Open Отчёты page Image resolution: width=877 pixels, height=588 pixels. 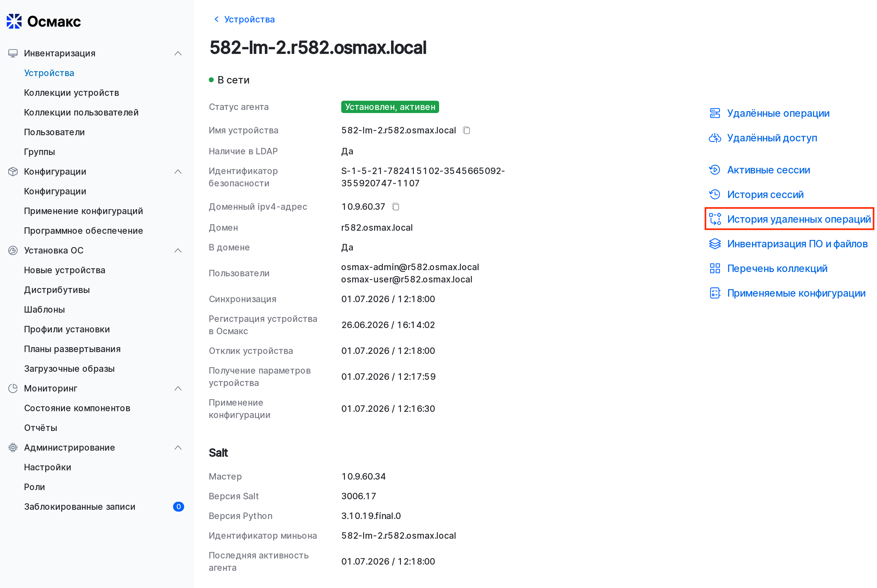(40, 428)
